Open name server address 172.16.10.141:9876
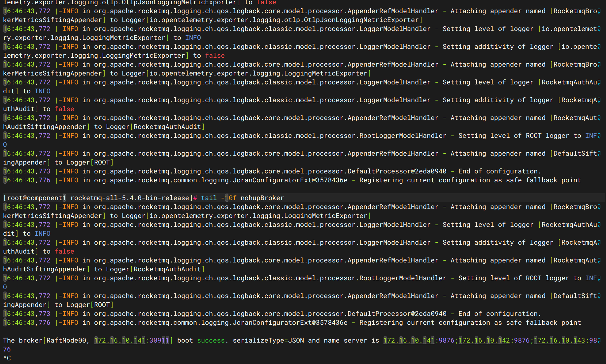 coord(419,340)
